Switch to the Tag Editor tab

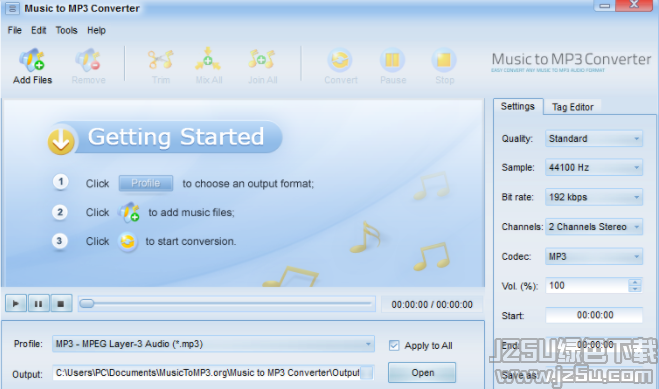tap(572, 107)
